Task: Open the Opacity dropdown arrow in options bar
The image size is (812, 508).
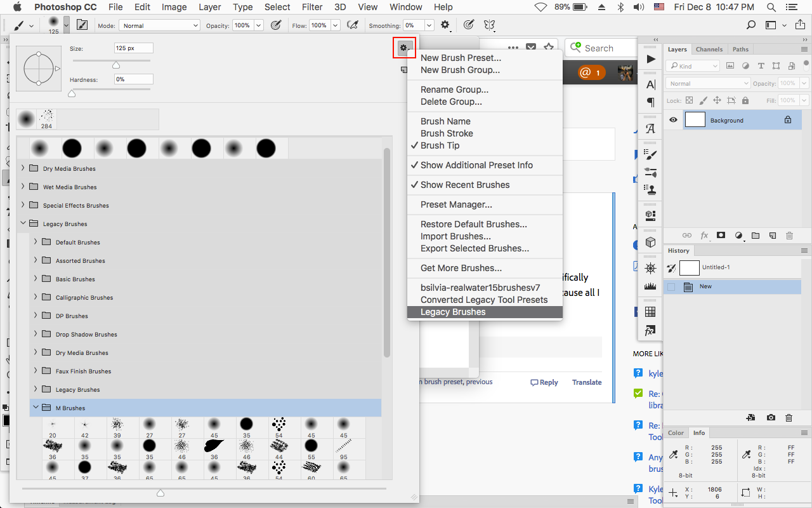Action: [258, 25]
